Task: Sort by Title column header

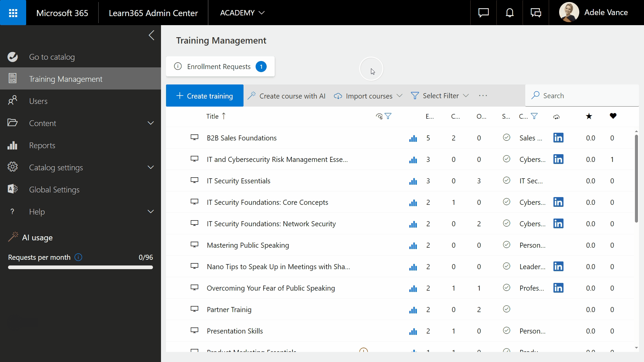Action: click(216, 116)
